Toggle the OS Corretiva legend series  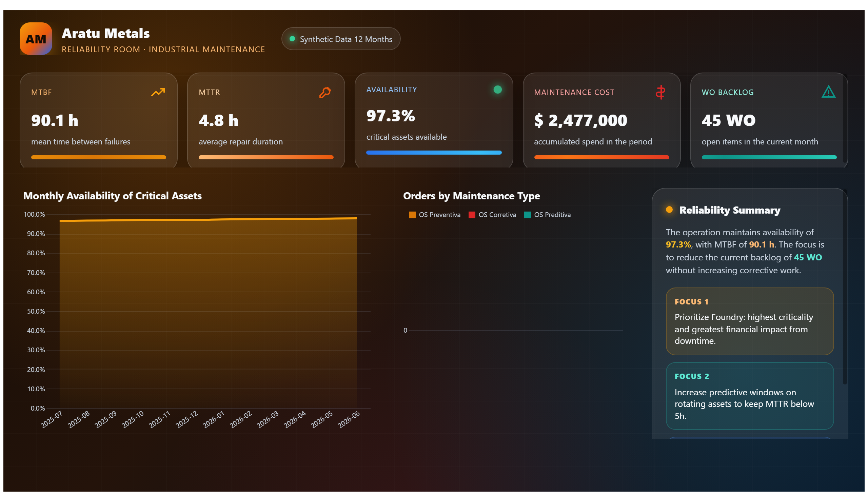point(492,215)
